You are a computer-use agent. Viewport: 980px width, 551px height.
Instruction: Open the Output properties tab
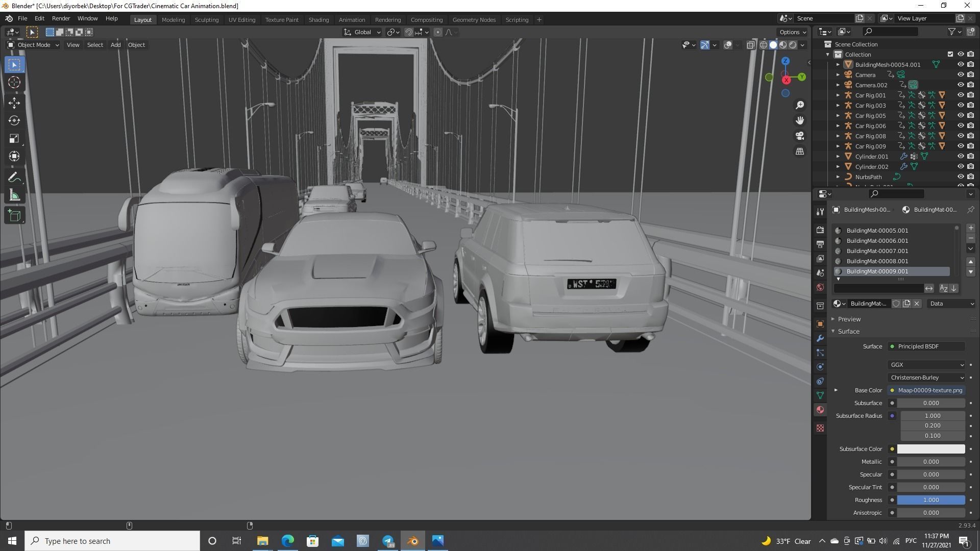[820, 244]
